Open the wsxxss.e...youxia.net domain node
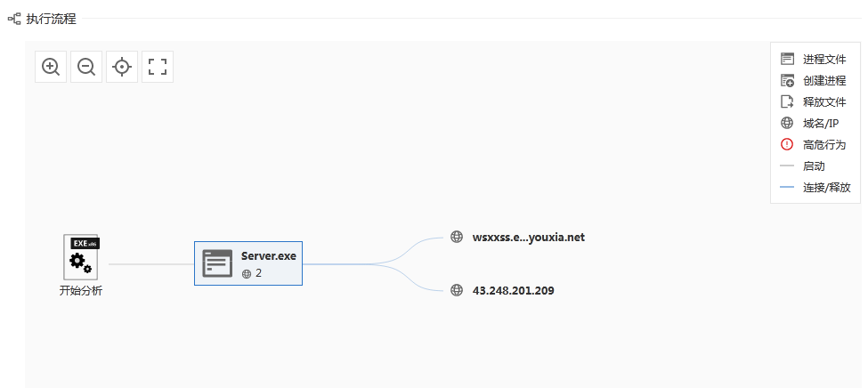Screen dimensions: 868x388 coord(529,238)
